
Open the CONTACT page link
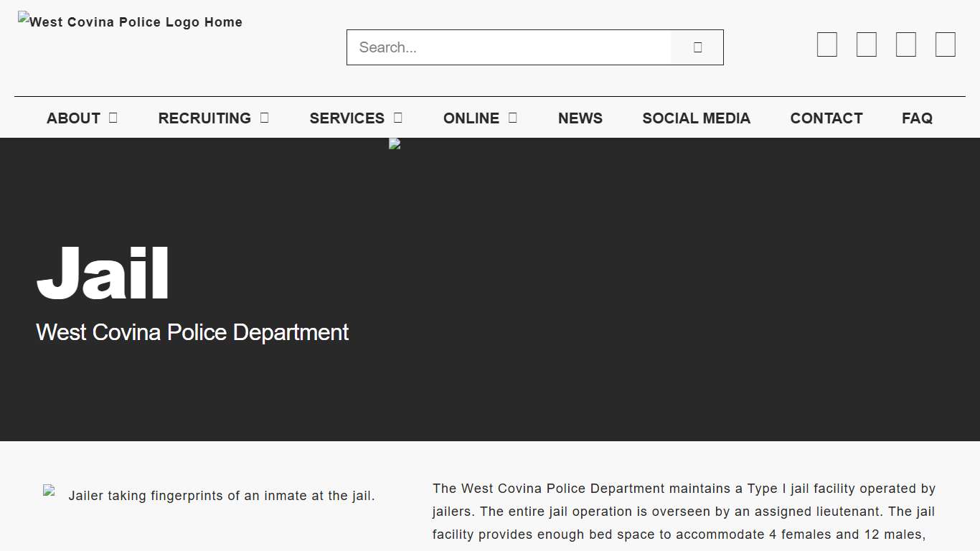(826, 118)
